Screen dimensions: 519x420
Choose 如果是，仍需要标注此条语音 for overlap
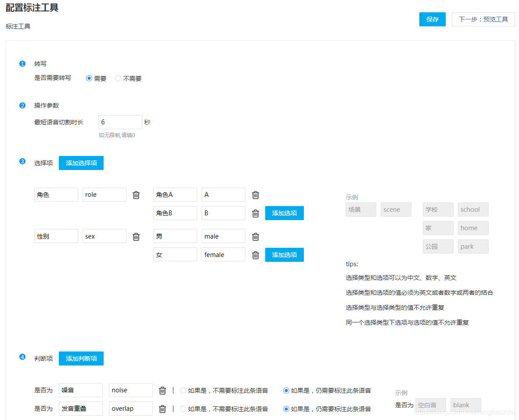[x=286, y=409]
